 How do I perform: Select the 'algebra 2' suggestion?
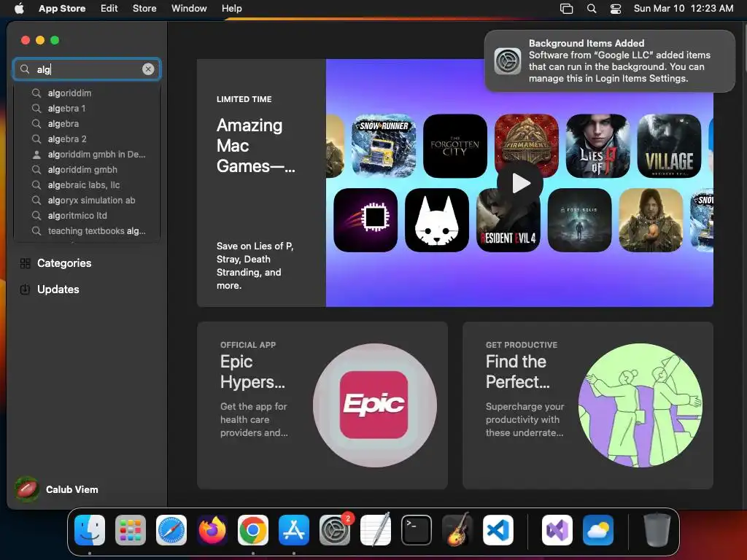[87, 139]
